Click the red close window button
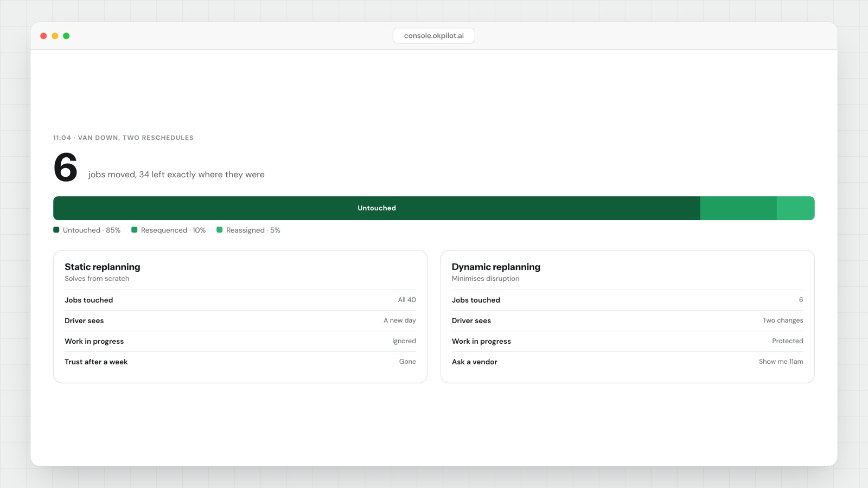Viewport: 868px width, 488px height. (43, 36)
